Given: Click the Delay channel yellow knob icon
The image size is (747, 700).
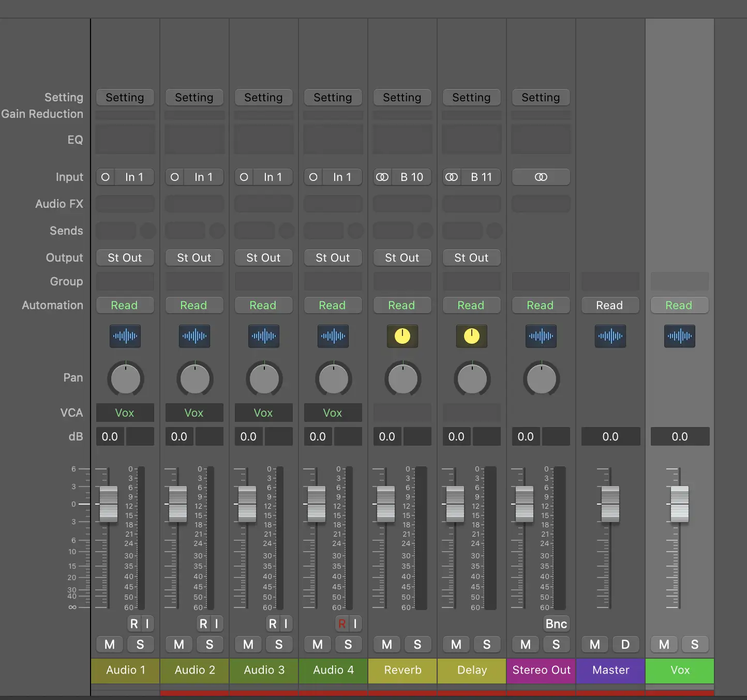Looking at the screenshot, I should [471, 336].
